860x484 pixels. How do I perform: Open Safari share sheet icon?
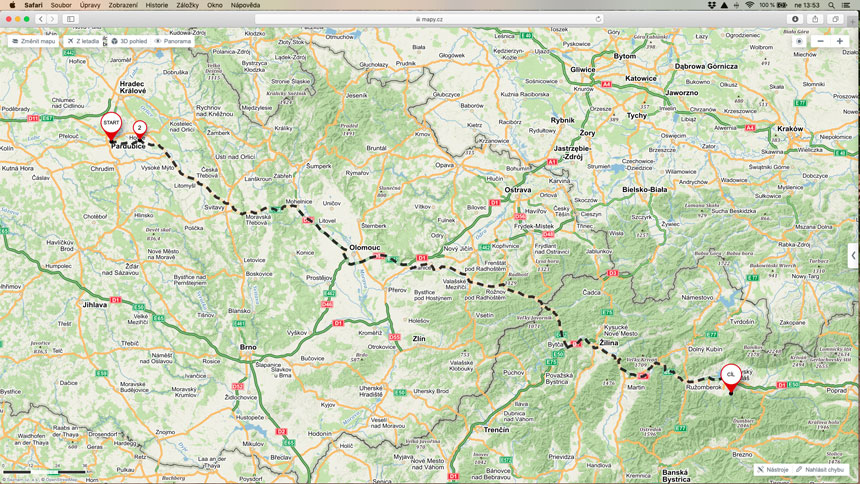pyautogui.click(x=815, y=18)
